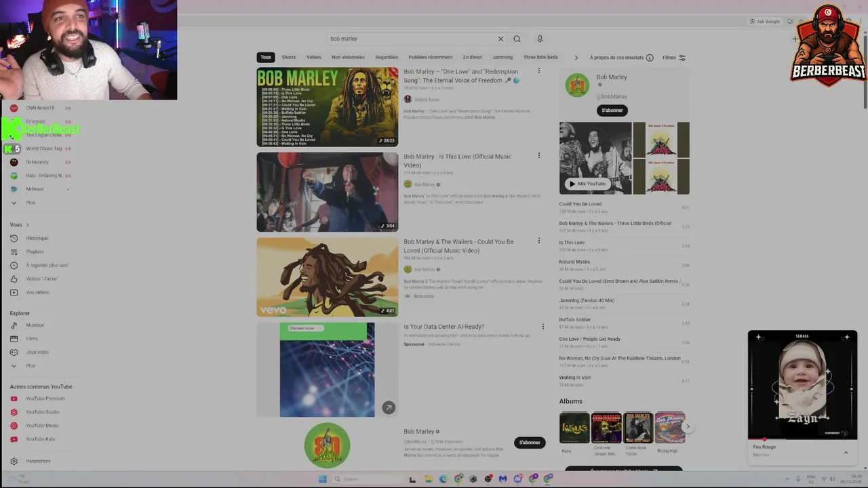Select the Regardées filter chip
868x488 pixels.
[387, 57]
